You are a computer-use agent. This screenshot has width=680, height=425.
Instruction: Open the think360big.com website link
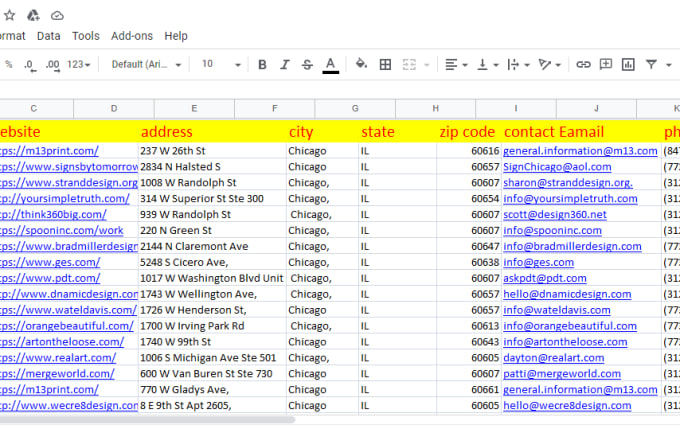pos(53,215)
